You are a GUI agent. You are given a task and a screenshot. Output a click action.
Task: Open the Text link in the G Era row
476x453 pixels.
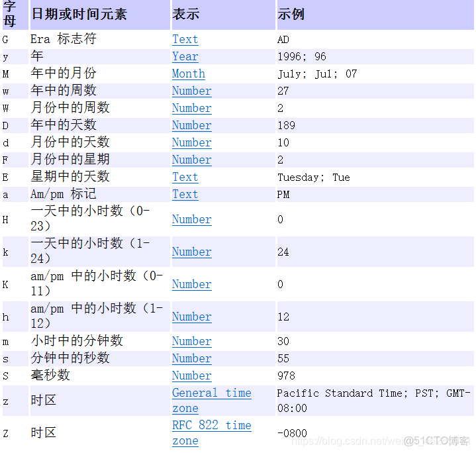[x=185, y=39]
